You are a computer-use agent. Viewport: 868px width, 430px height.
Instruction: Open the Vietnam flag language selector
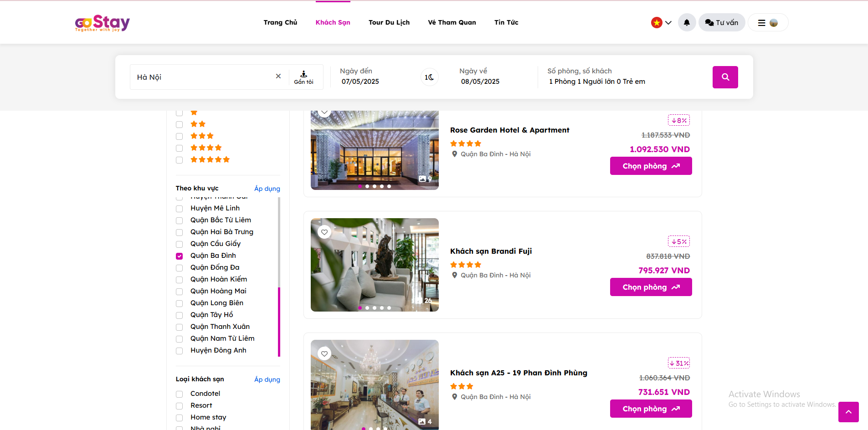click(661, 22)
